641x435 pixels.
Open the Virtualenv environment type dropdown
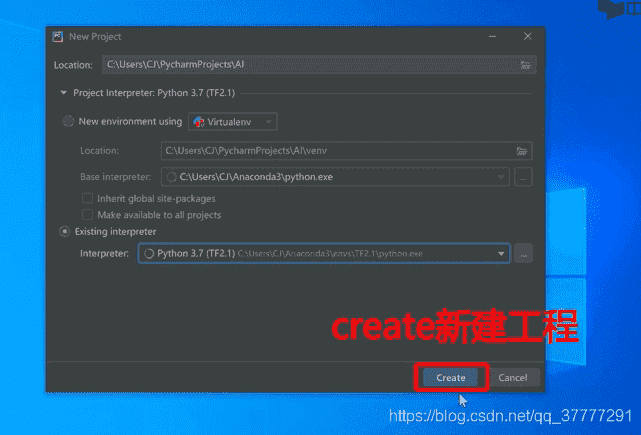233,122
